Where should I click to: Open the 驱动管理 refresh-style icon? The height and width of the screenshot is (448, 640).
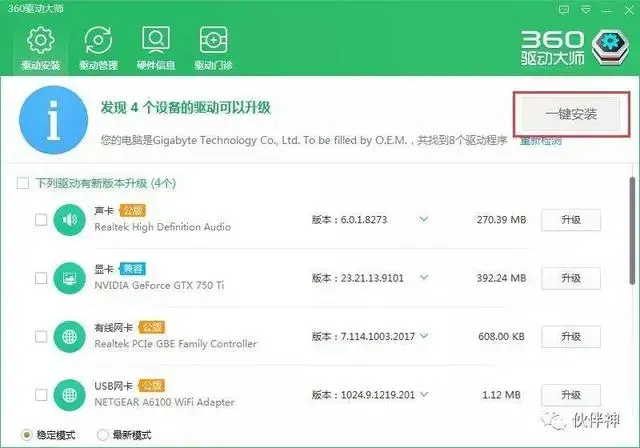98,40
